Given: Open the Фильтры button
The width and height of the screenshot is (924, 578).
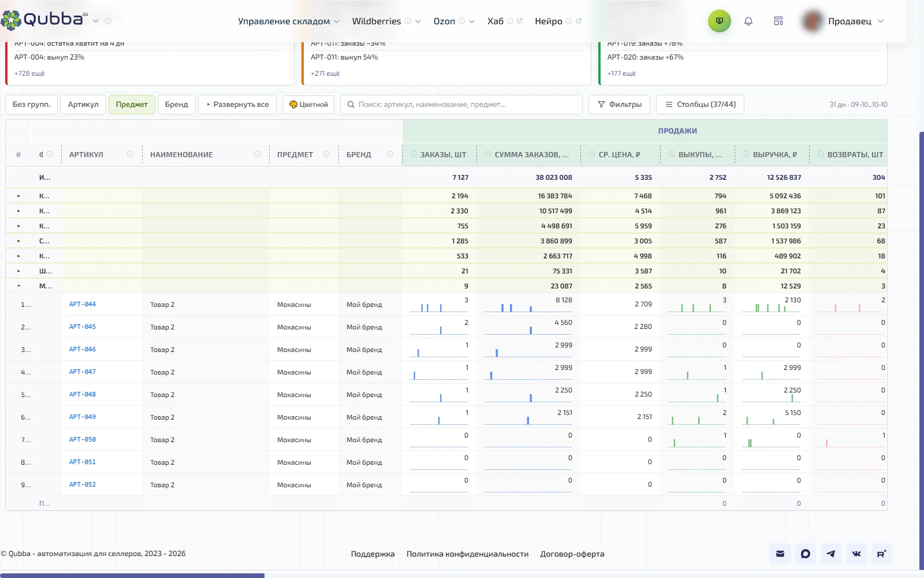Looking at the screenshot, I should pos(619,105).
